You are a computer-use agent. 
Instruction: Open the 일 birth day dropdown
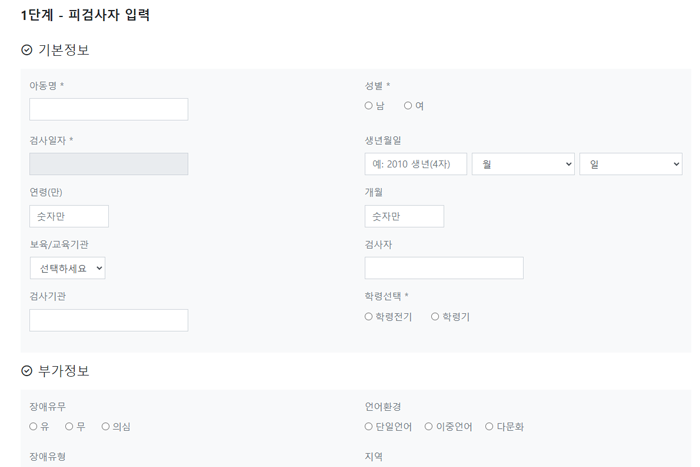click(x=631, y=164)
